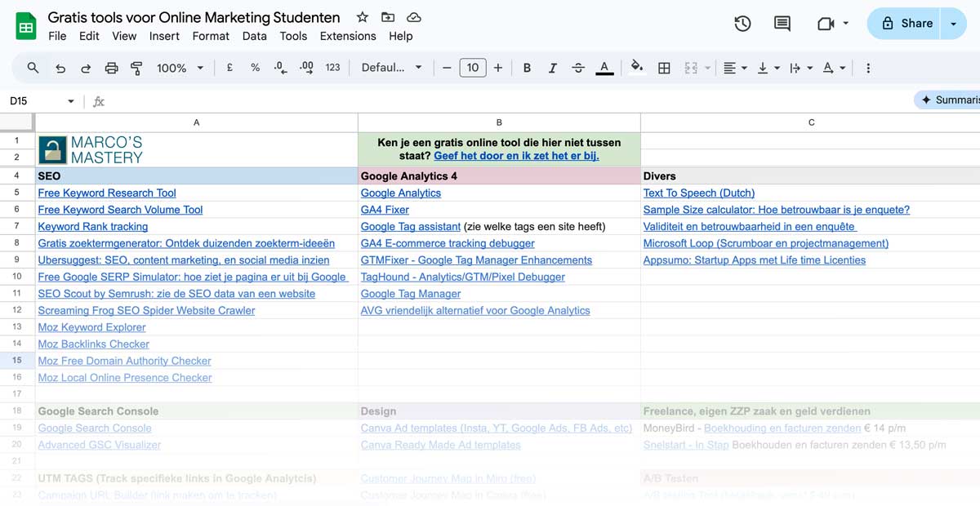This screenshot has width=980, height=506.
Task: Open the Insert menu
Action: 164,36
